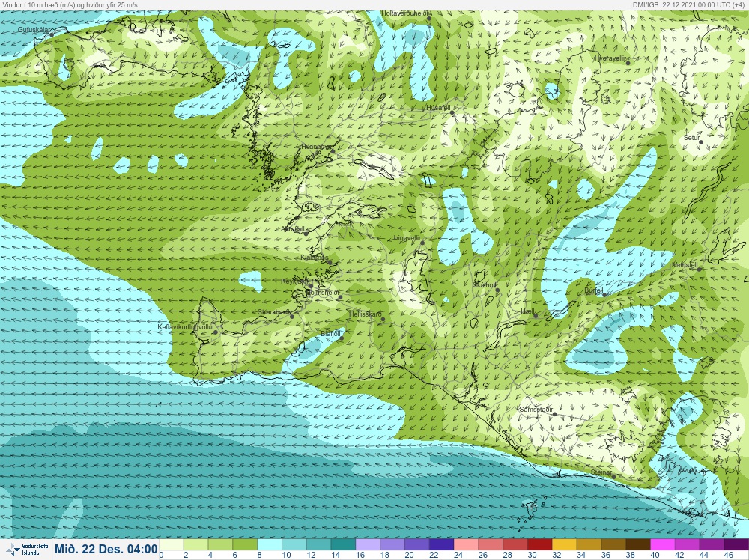The height and width of the screenshot is (560, 749).
Task: Select the Akrafjall station label
Action: coord(294,229)
